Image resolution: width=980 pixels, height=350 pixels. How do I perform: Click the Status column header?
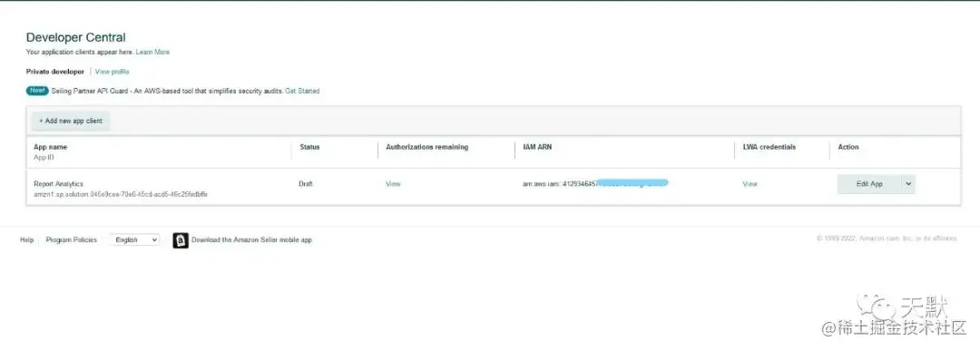[x=309, y=148]
